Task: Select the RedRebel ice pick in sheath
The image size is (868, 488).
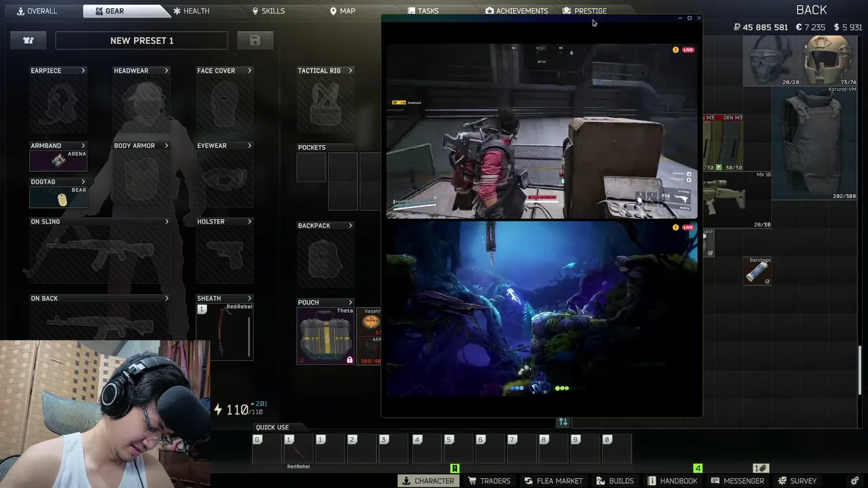Action: [224, 331]
